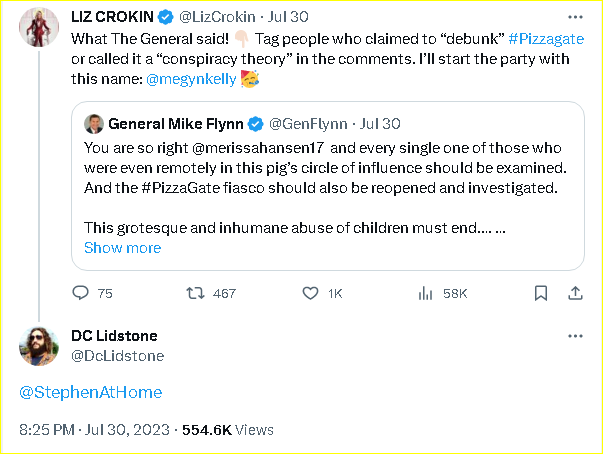The image size is (603, 454).
Task: Click the reply comment icon
Action: coord(80,293)
